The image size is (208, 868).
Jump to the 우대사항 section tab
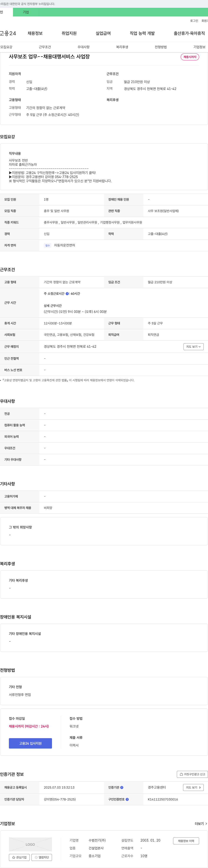pyautogui.click(x=84, y=47)
